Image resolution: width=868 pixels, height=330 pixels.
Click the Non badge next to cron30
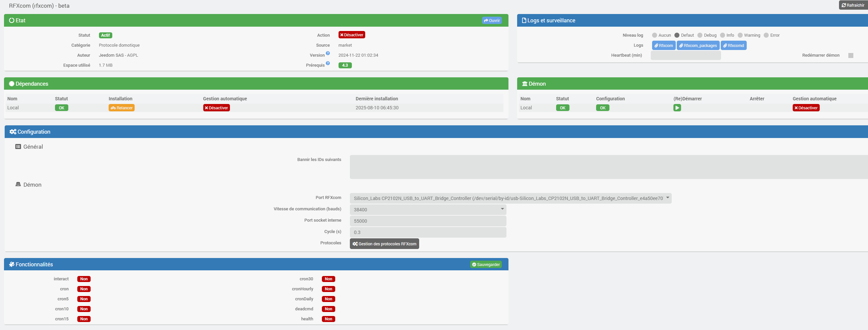pyautogui.click(x=329, y=279)
